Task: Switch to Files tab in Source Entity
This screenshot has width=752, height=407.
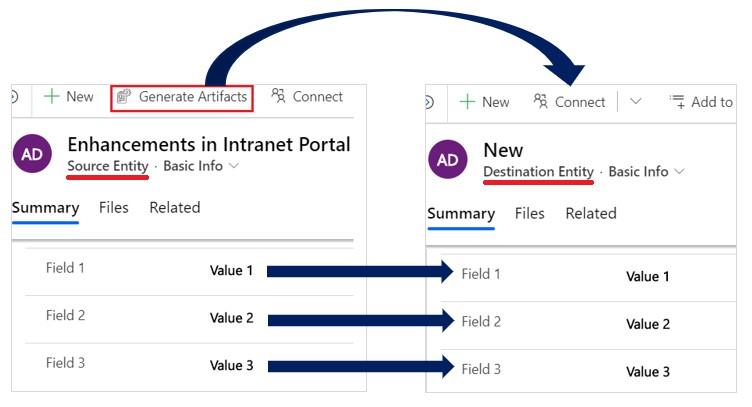Action: 114,208
